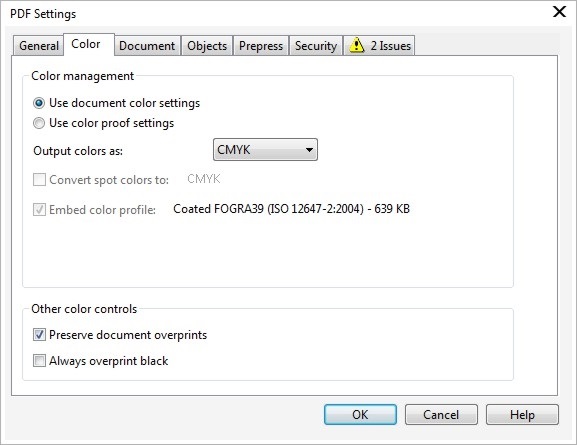This screenshot has height=445, width=577.
Task: Enable Always overprint black
Action: (39, 360)
